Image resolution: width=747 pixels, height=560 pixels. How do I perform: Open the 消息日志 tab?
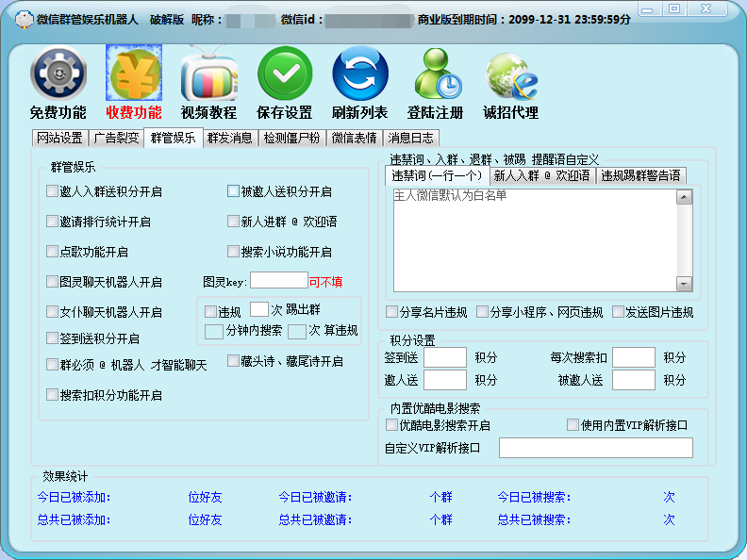pos(410,138)
